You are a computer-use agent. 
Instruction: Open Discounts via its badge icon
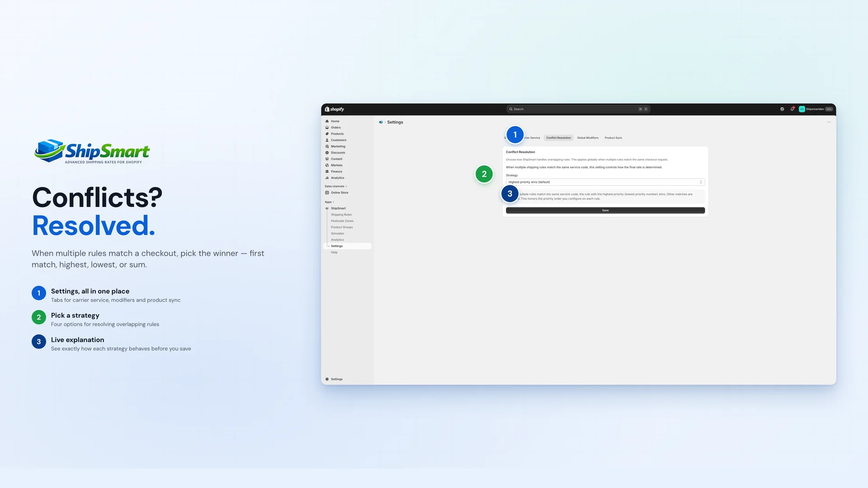tap(327, 153)
